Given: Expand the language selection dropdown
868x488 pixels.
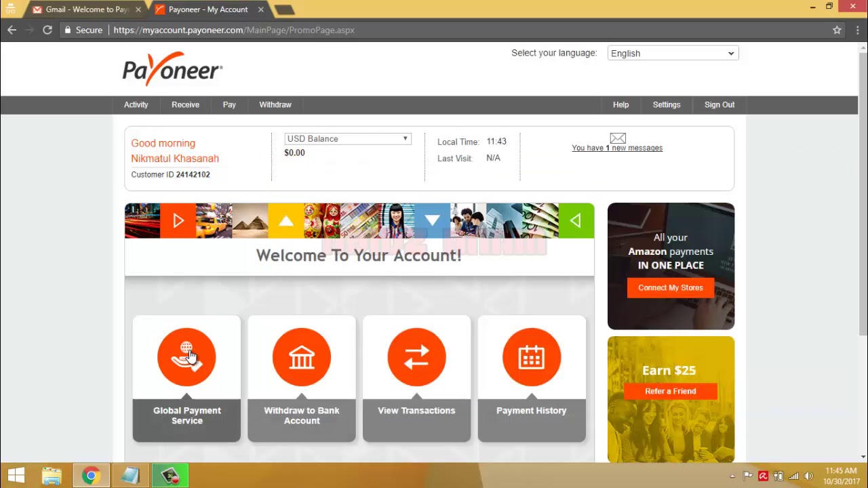Looking at the screenshot, I should [673, 54].
